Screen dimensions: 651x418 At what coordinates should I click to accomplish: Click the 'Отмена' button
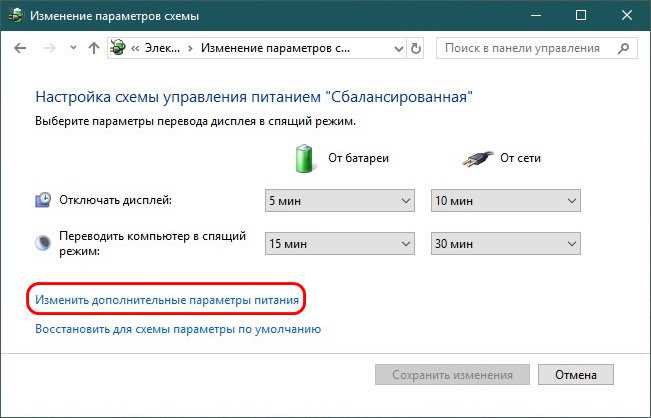(576, 375)
